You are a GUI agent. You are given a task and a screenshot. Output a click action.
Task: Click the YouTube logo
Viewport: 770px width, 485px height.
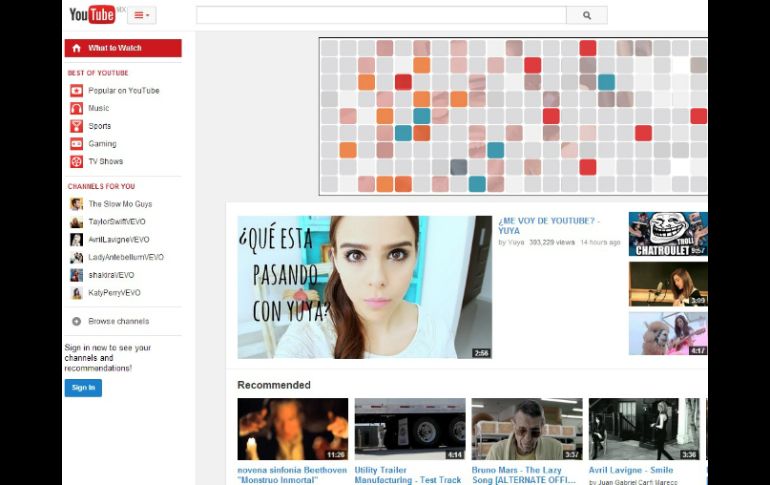coord(92,14)
